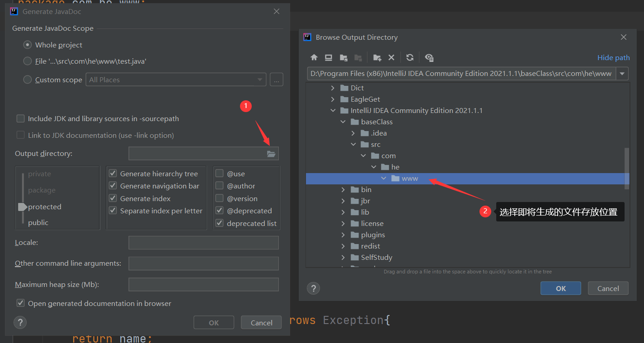Cancel the Generate JavaDoc dialog
Image resolution: width=644 pixels, height=343 pixels.
(x=261, y=323)
